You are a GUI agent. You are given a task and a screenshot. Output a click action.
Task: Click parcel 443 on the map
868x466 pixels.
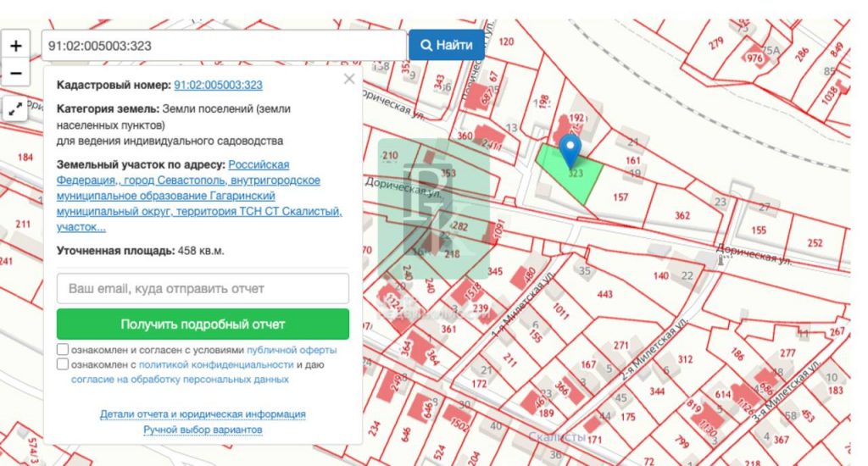pos(604,294)
